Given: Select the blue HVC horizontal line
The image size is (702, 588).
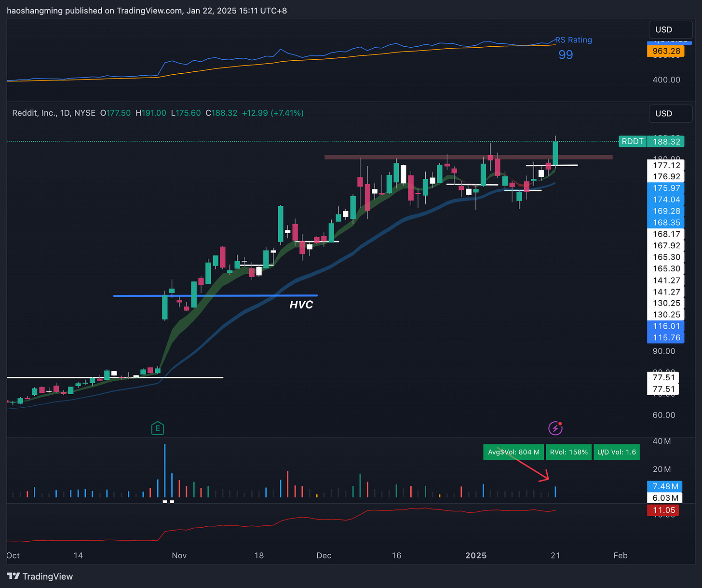Looking at the screenshot, I should pos(216,295).
